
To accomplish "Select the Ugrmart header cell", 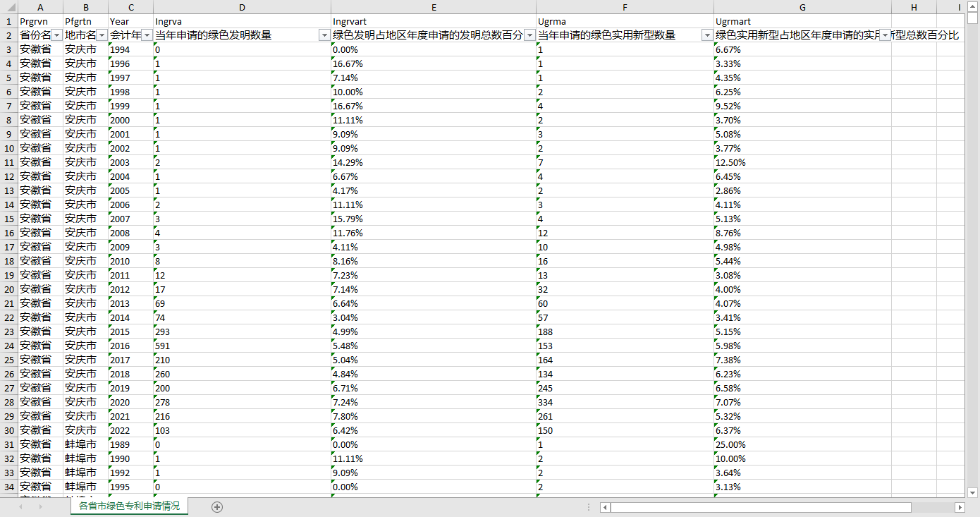I will 802,21.
